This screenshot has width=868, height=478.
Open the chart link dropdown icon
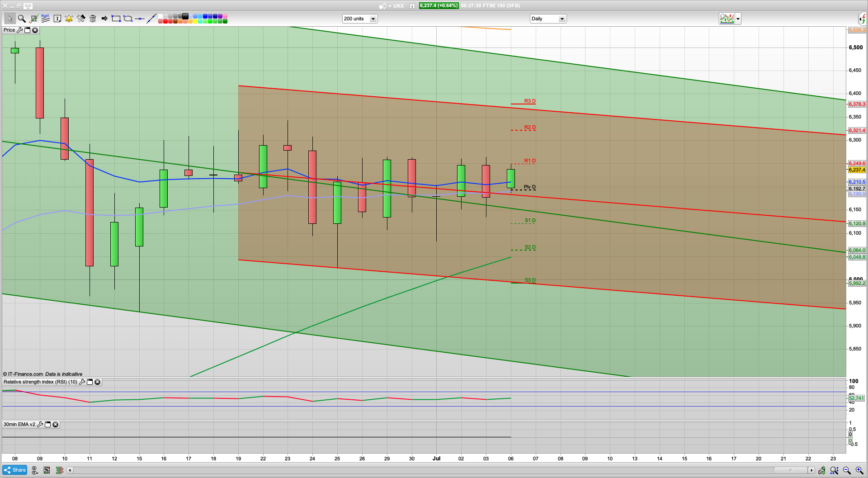[x=34, y=470]
